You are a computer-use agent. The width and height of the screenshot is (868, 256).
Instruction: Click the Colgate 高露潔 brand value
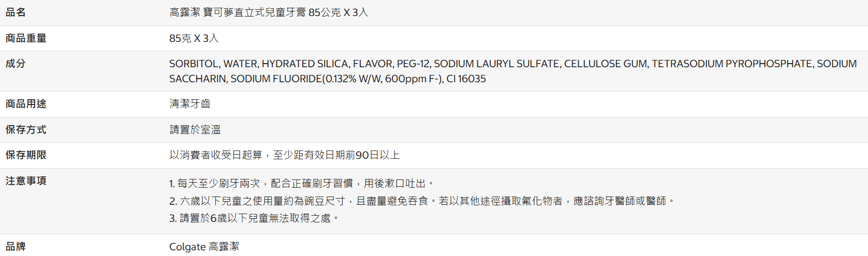(x=204, y=247)
